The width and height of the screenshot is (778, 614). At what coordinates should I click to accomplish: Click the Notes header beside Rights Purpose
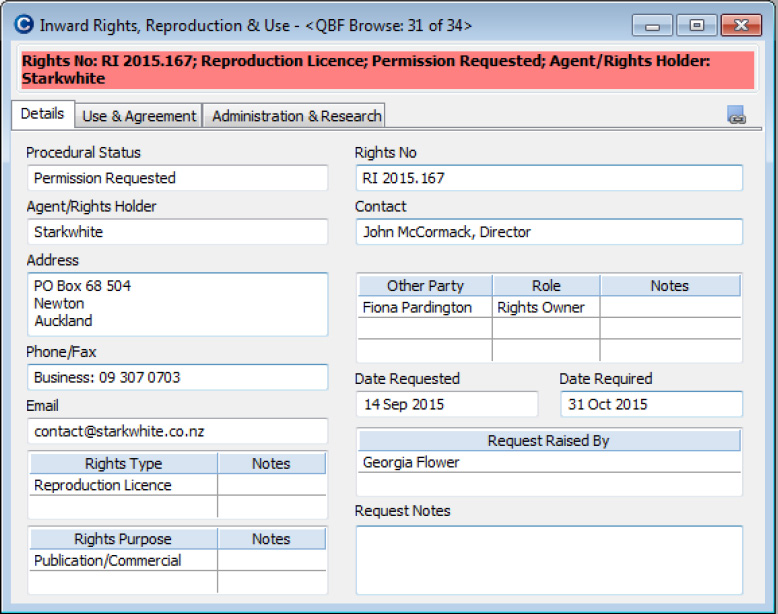click(271, 539)
